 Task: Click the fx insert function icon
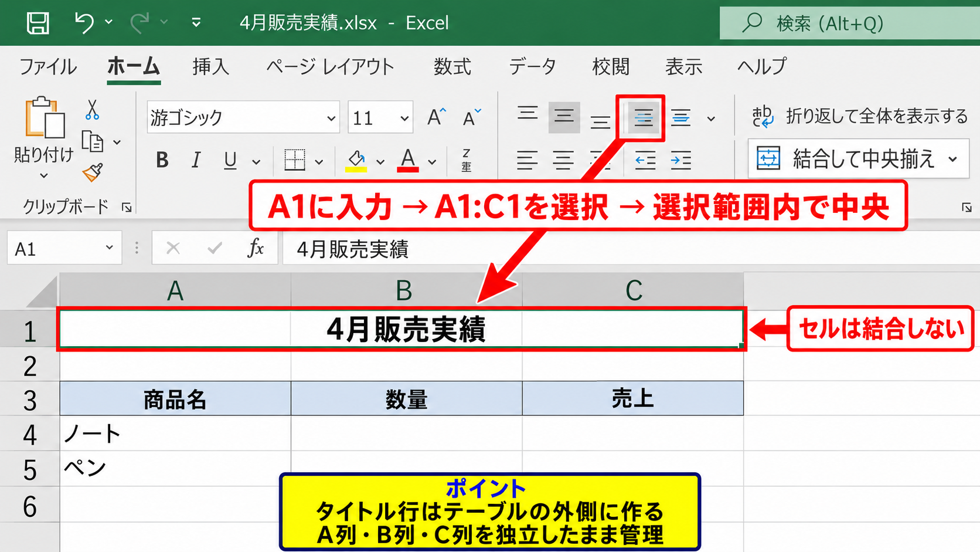(x=256, y=248)
